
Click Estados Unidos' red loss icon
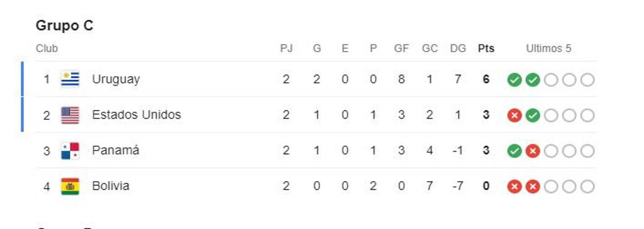(x=514, y=116)
